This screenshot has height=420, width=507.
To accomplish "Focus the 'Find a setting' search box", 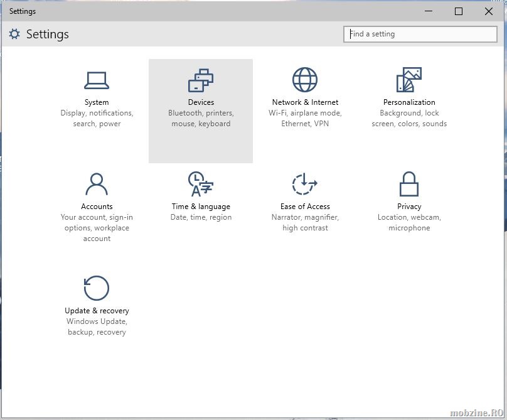I will click(x=420, y=34).
